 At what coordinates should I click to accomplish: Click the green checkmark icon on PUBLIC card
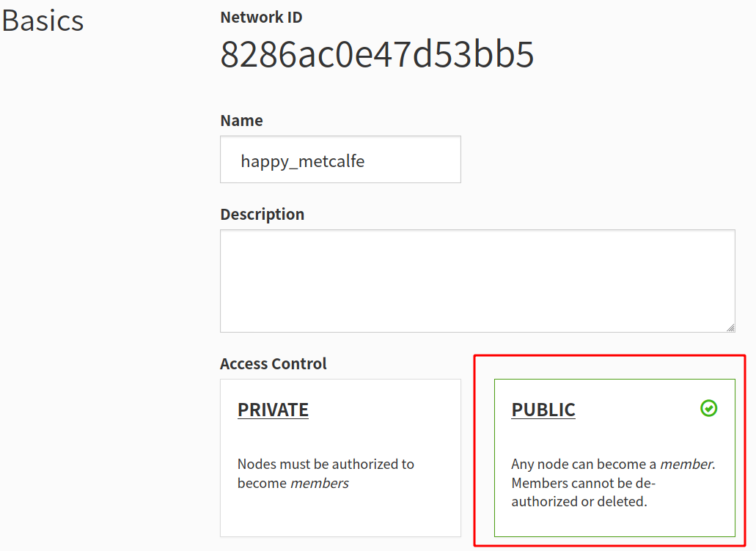(708, 408)
